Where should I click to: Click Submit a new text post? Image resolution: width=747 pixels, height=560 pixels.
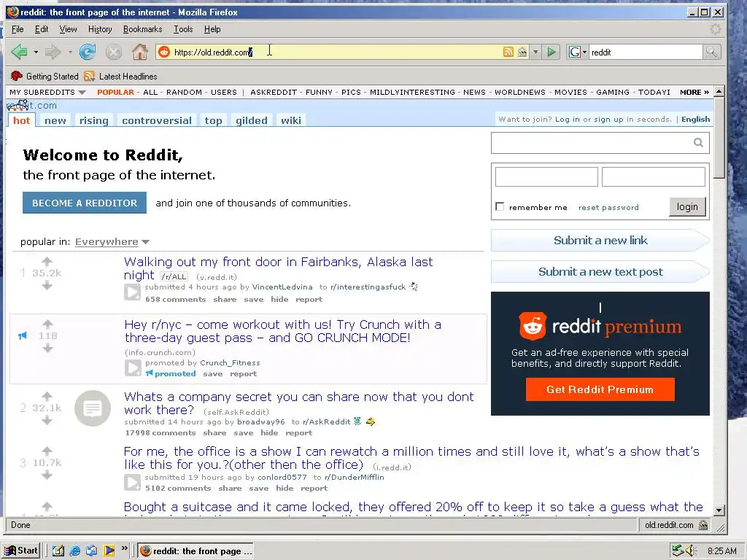tap(600, 272)
